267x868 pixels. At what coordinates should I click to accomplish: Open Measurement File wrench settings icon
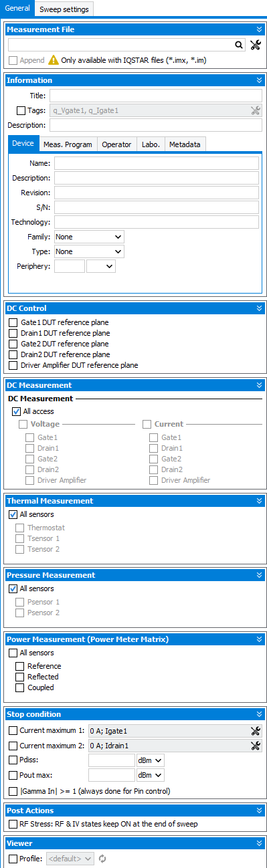(256, 45)
